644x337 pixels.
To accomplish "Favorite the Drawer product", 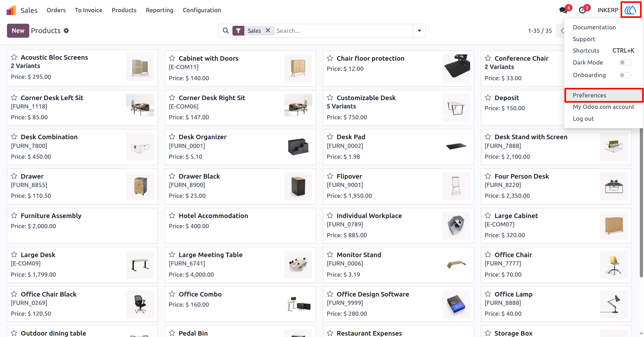I will (14, 176).
